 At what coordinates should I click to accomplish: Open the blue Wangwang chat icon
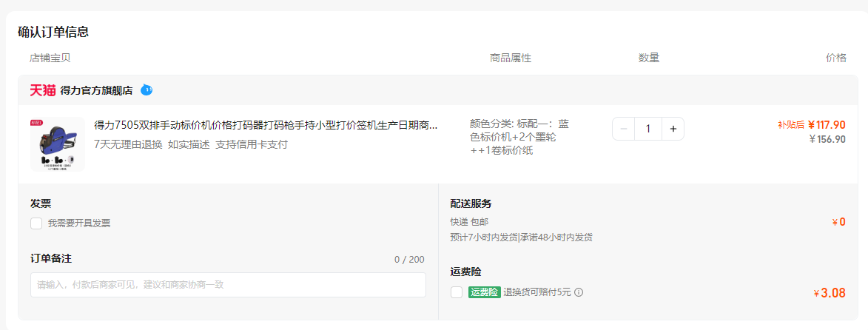click(146, 90)
